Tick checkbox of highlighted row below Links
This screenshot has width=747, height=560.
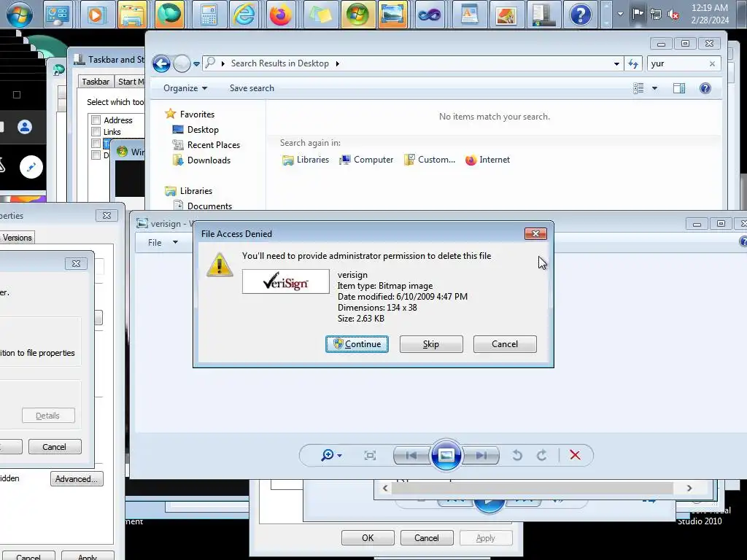coord(96,144)
